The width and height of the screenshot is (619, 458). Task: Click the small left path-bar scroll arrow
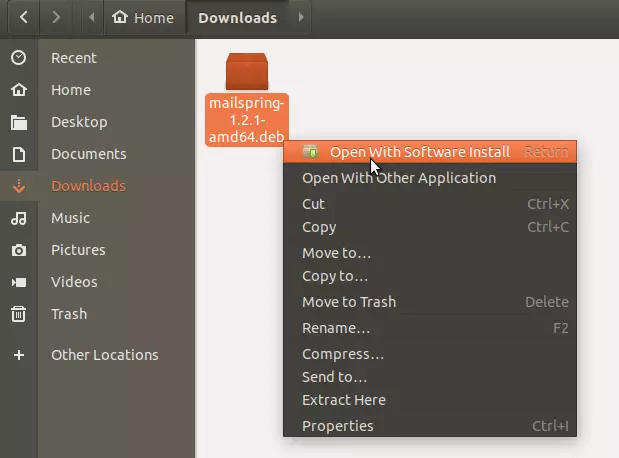point(92,17)
